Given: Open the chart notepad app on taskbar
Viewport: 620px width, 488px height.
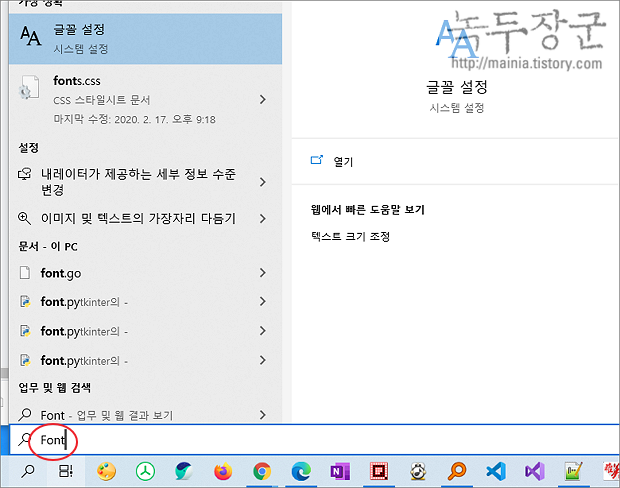Looking at the screenshot, I should 573,471.
